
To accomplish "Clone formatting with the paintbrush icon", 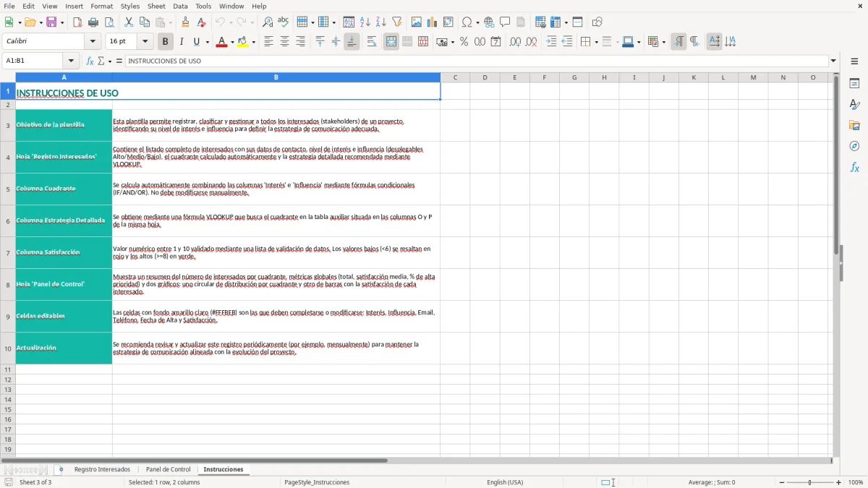I will point(185,22).
